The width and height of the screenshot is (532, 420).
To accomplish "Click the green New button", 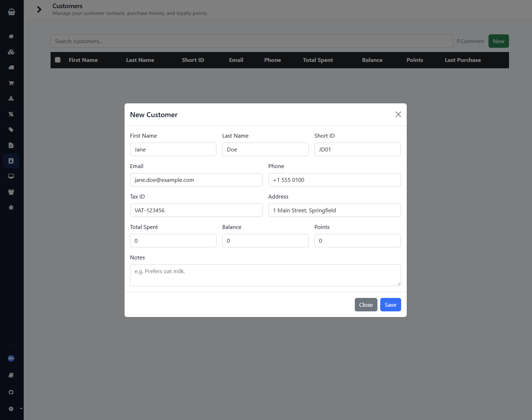I will tap(499, 41).
